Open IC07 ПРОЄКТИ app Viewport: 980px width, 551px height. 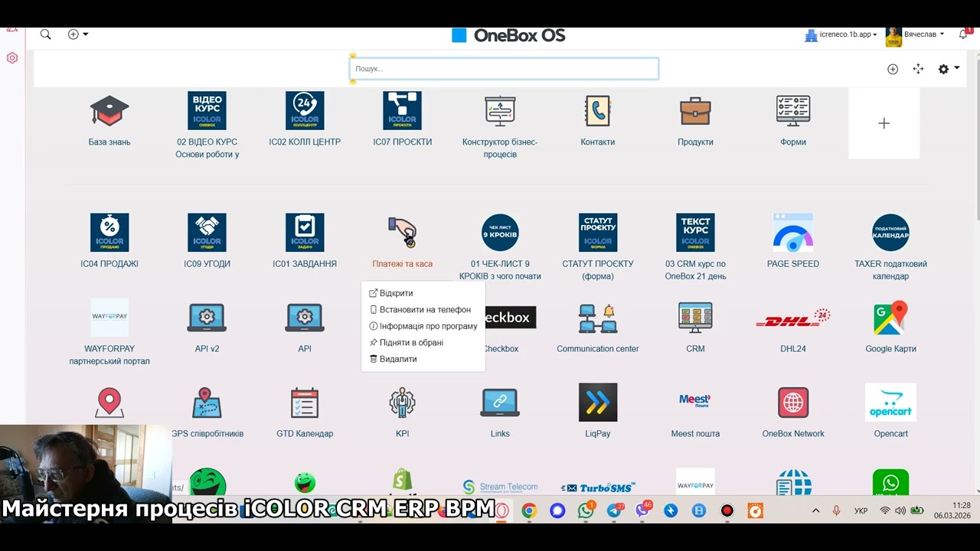click(x=402, y=111)
